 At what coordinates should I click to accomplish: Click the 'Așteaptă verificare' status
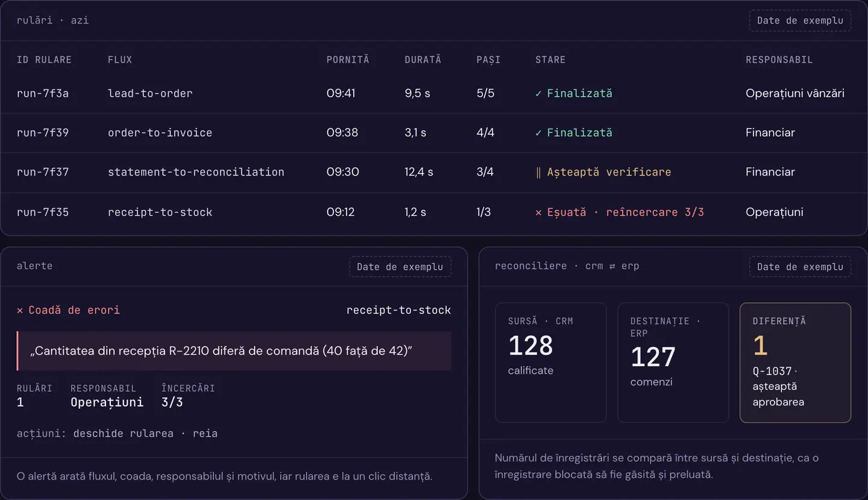click(603, 172)
